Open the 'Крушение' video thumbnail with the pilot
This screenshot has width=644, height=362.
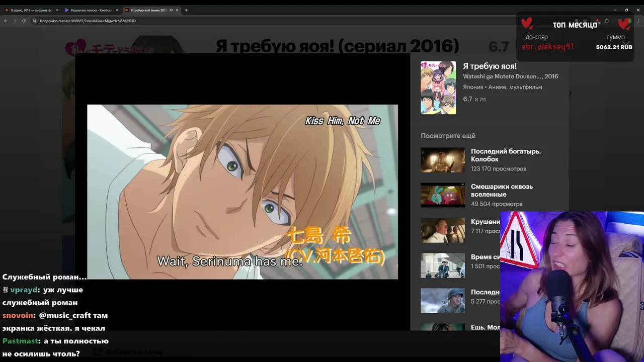click(443, 230)
